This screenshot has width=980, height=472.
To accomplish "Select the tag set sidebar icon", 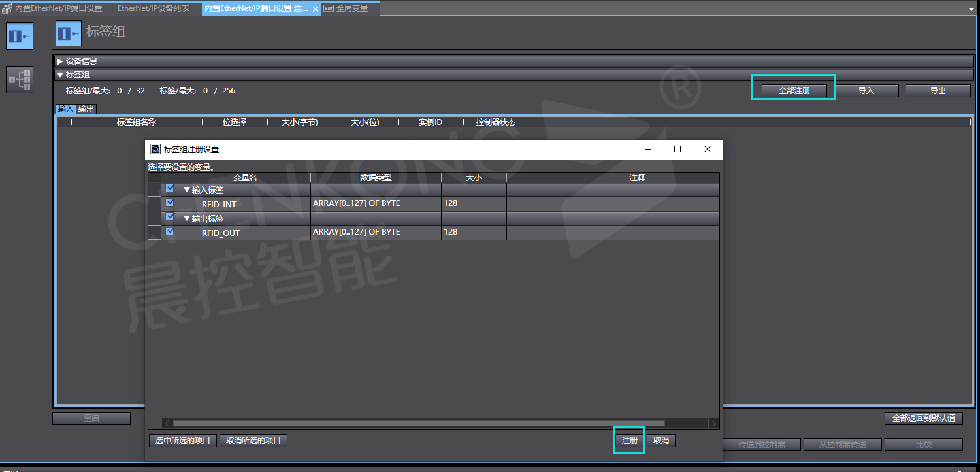I will pyautogui.click(x=20, y=36).
